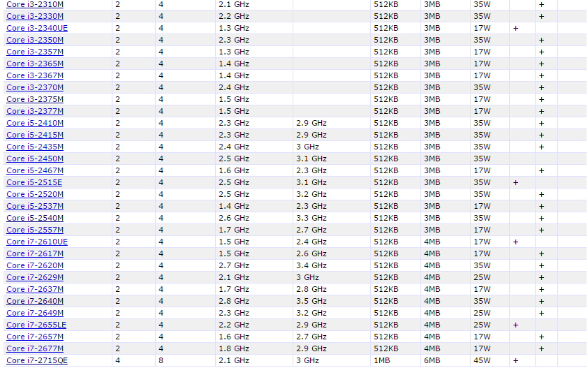Viewport: 588px width, 368px height.
Task: Click the Core i5-2537M link
Action: click(x=35, y=206)
